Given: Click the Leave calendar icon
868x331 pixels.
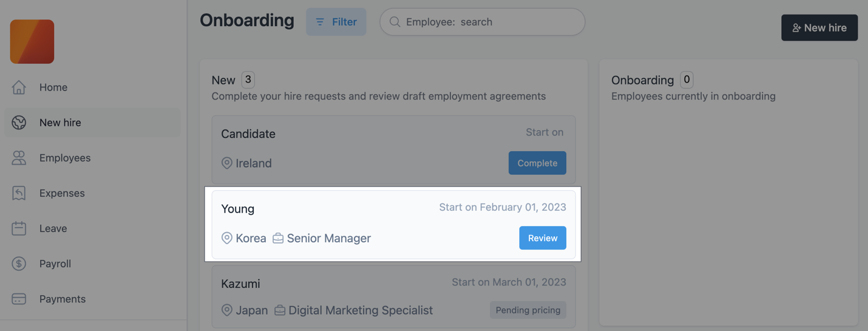Looking at the screenshot, I should point(19,228).
